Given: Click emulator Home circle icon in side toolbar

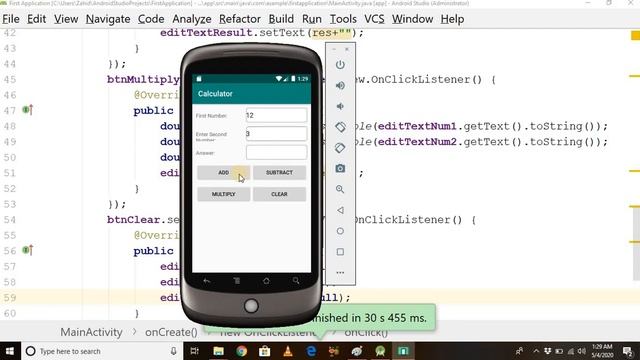Looking at the screenshot, I should 340,231.
